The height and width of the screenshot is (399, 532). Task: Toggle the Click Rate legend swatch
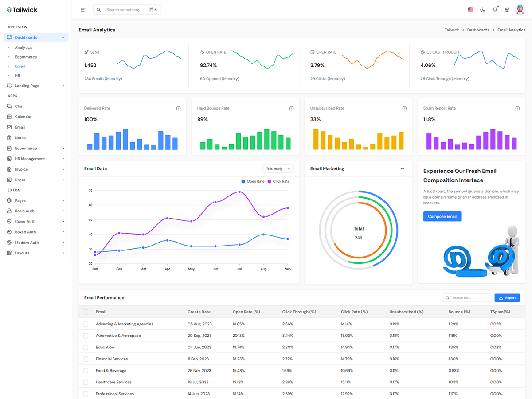pos(270,181)
